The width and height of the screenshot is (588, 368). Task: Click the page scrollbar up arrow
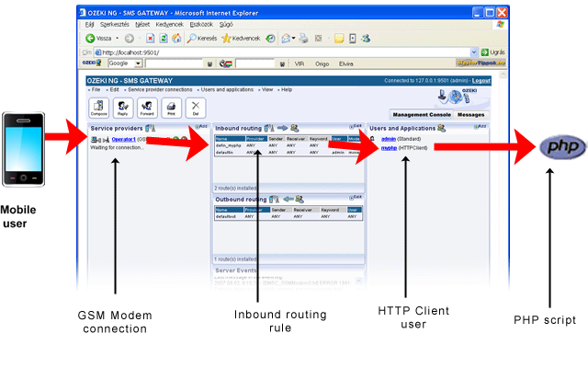click(503, 75)
